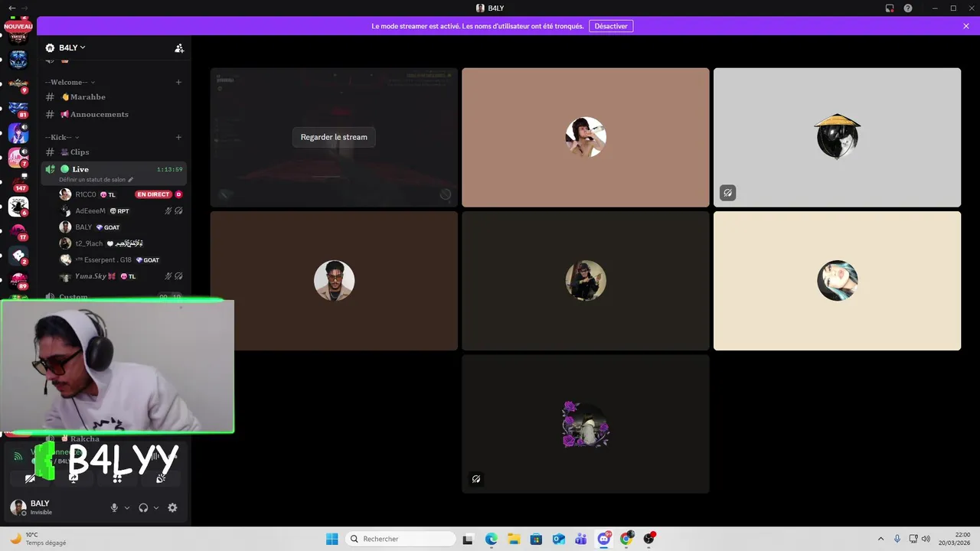Open the dark tile with cap-wearing avatar
Image resolution: width=980 pixels, height=551 pixels.
point(586,281)
